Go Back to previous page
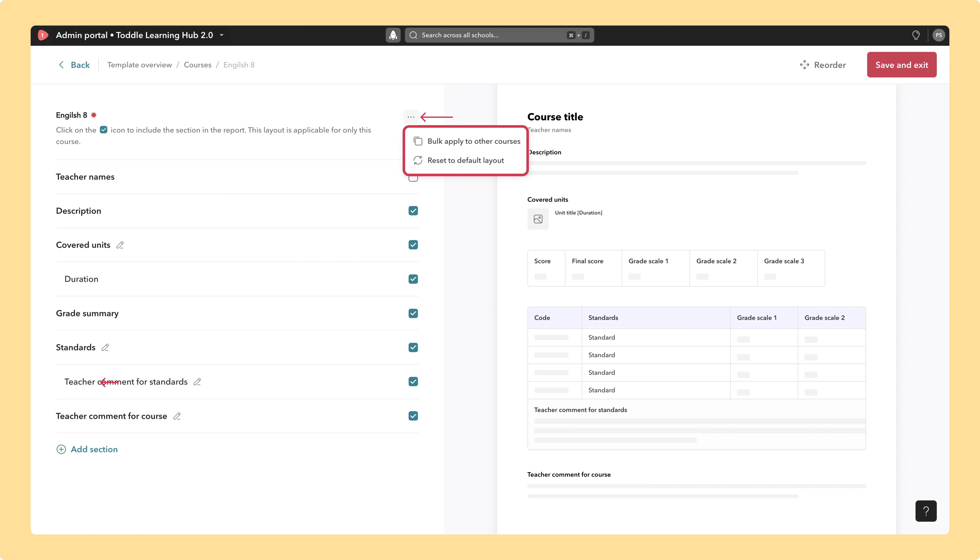The height and width of the screenshot is (560, 980). pyautogui.click(x=74, y=65)
